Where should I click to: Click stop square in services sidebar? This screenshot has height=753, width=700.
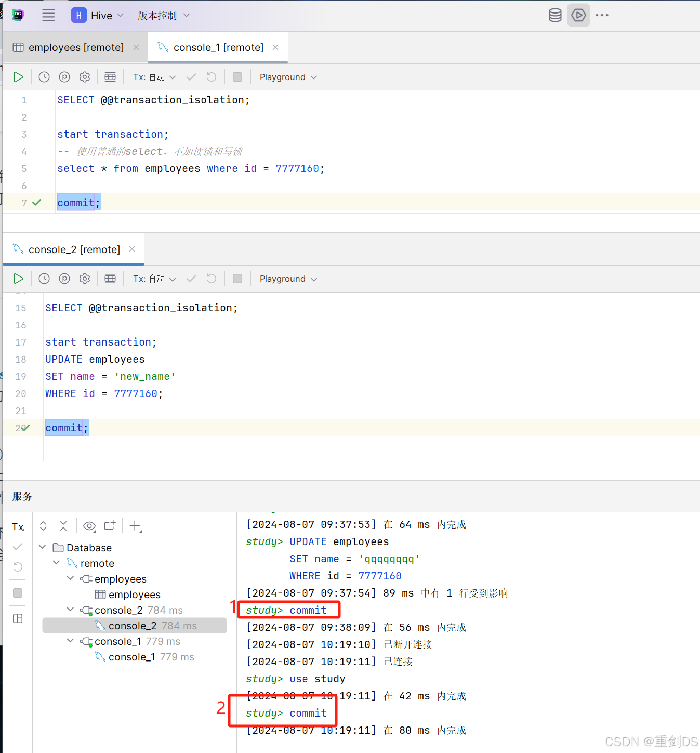tap(18, 593)
